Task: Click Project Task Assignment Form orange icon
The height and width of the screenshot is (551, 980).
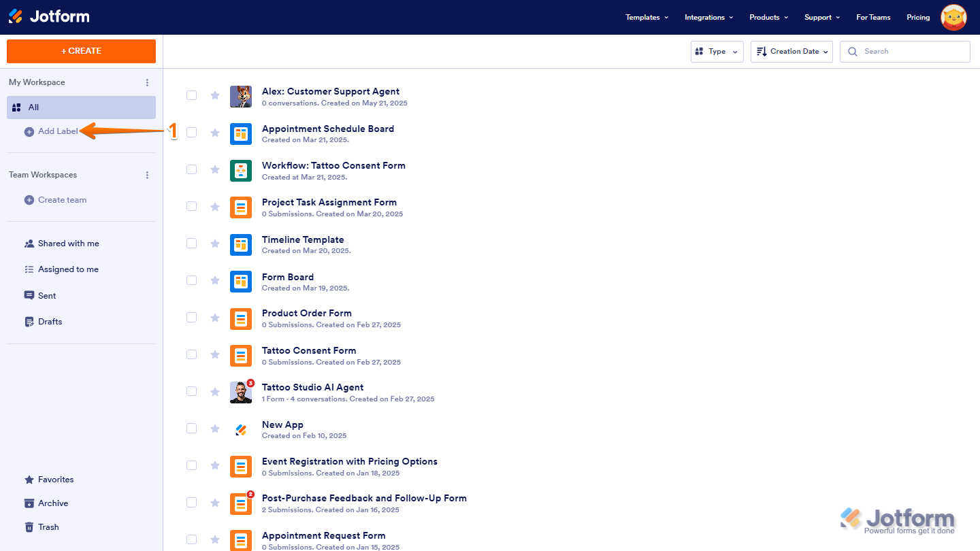Action: [x=241, y=207]
